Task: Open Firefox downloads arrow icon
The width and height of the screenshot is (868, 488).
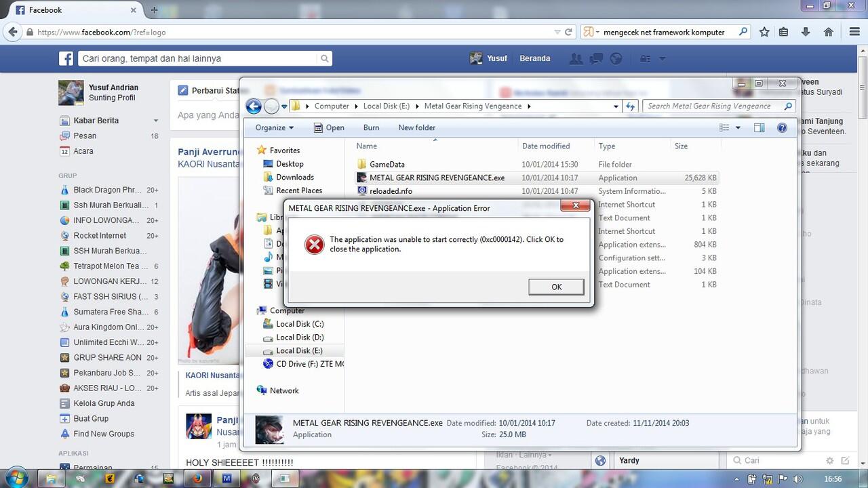Action: (806, 32)
